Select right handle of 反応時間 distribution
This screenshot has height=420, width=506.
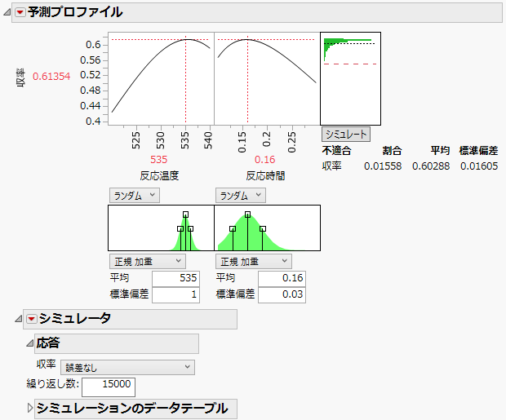click(263, 228)
